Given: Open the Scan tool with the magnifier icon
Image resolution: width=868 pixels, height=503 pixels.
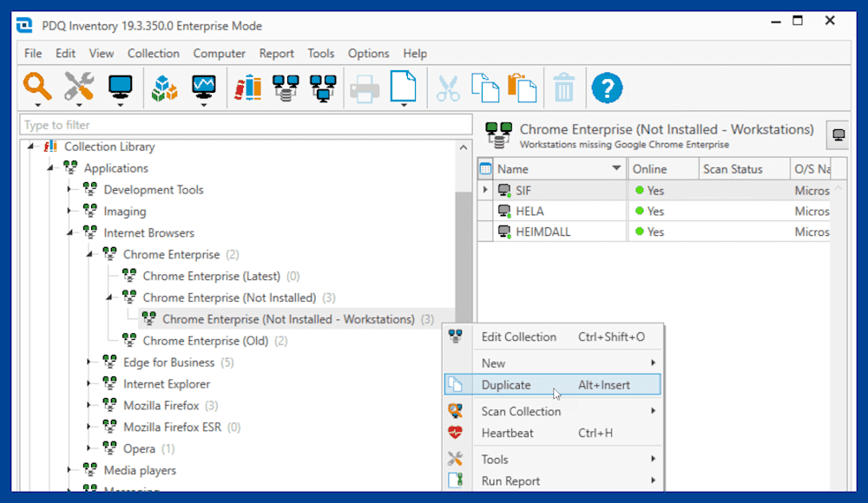Looking at the screenshot, I should (36, 87).
